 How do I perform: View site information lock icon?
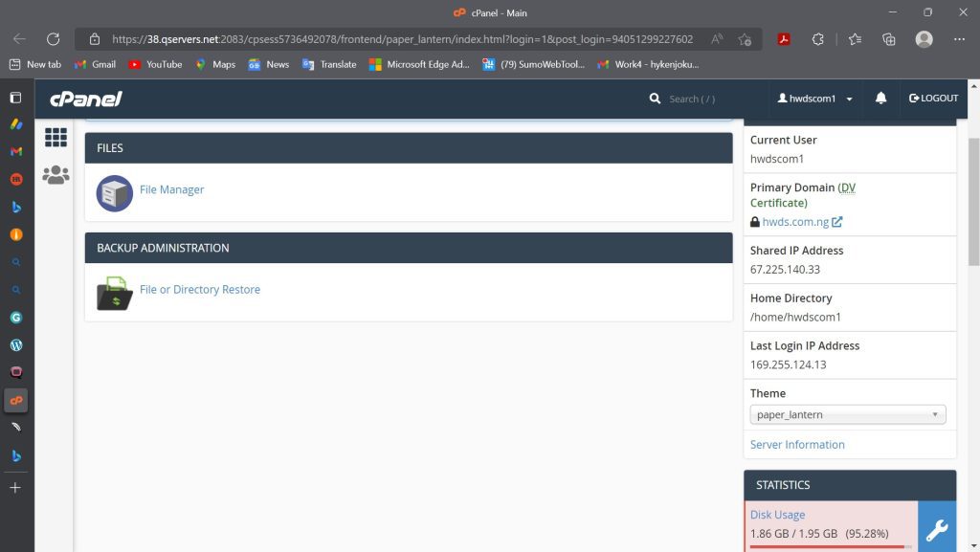click(95, 39)
